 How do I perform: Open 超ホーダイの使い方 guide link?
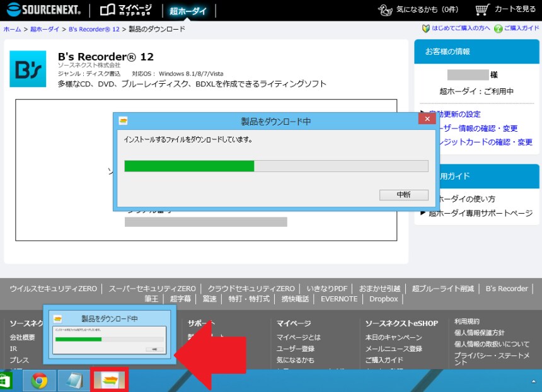(x=468, y=199)
